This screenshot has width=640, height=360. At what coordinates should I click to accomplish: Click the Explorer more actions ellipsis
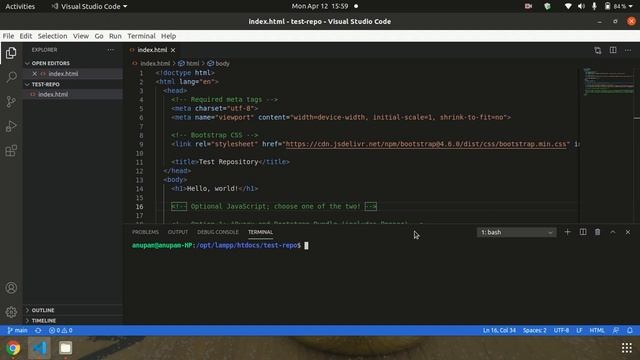point(111,50)
